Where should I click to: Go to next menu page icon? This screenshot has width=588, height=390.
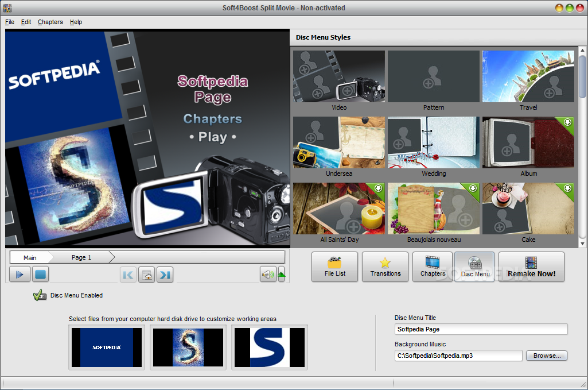[x=165, y=275]
